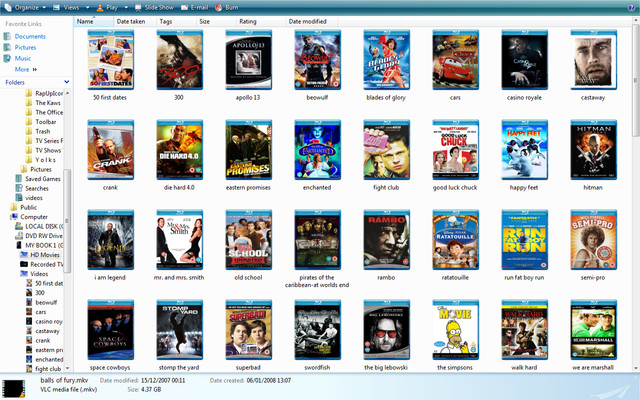Viewport: 640px width, 400px height.
Task: Select the old school cover
Action: pos(248,240)
